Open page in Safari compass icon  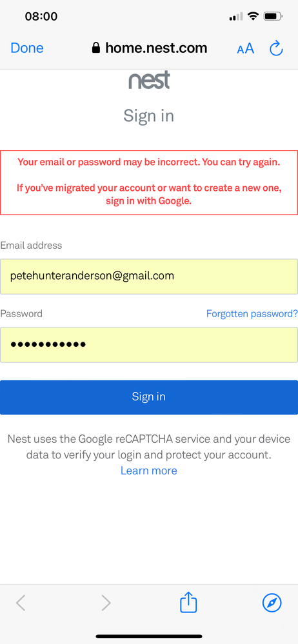[x=272, y=603]
